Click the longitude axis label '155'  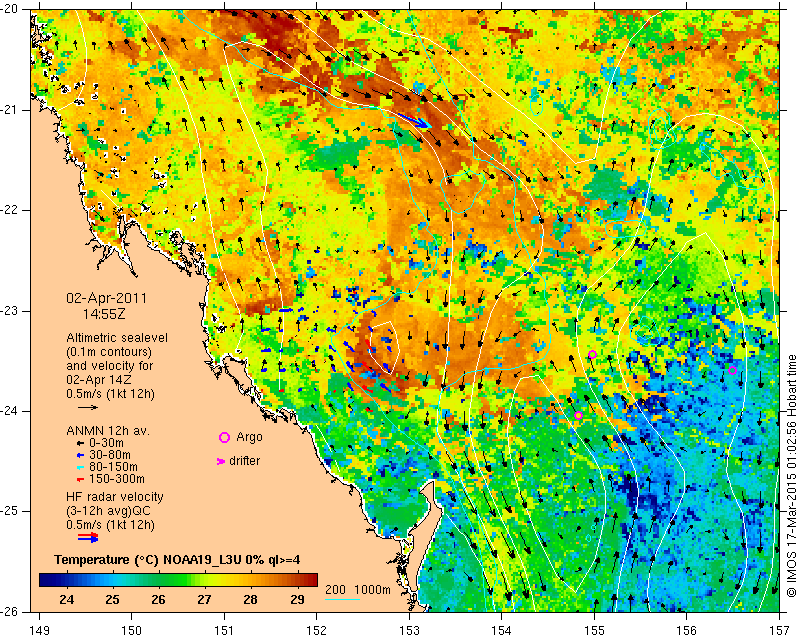coord(594,631)
